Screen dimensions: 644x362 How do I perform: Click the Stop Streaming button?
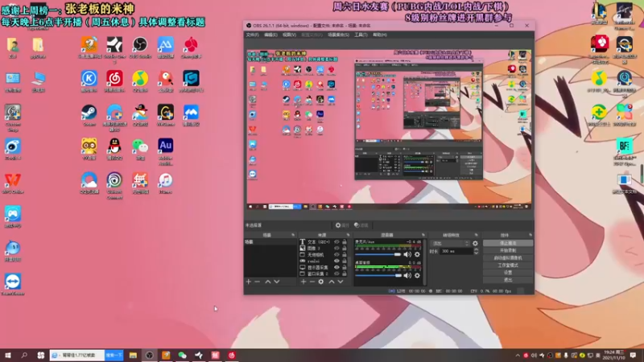point(508,243)
